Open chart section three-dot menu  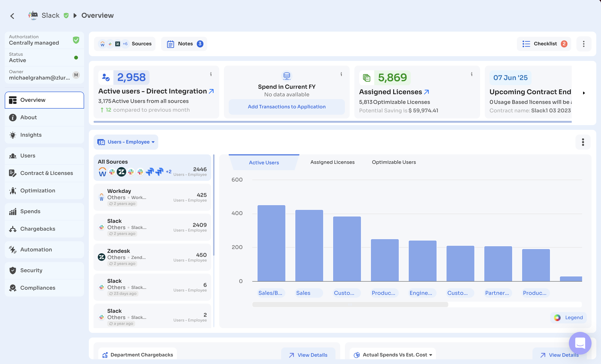click(x=583, y=142)
